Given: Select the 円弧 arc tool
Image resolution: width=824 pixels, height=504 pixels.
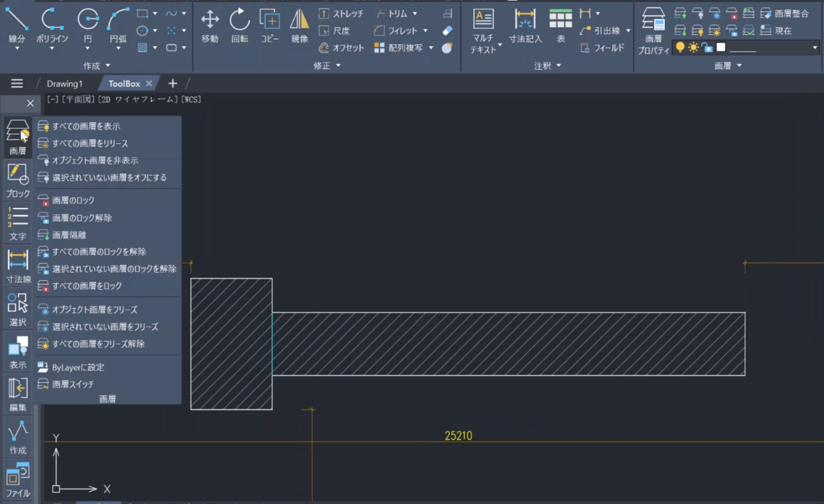Looking at the screenshot, I should coord(118,25).
